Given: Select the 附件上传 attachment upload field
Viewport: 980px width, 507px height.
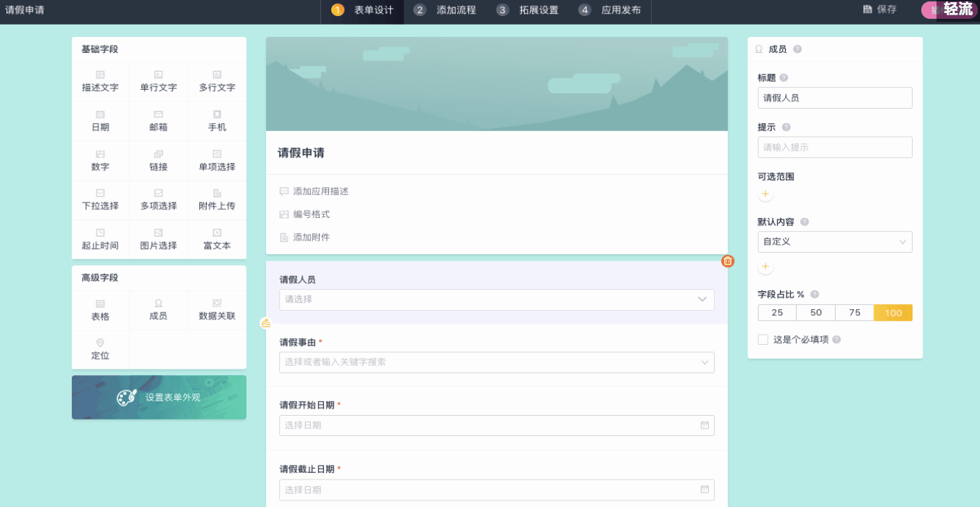Looking at the screenshot, I should (216, 200).
